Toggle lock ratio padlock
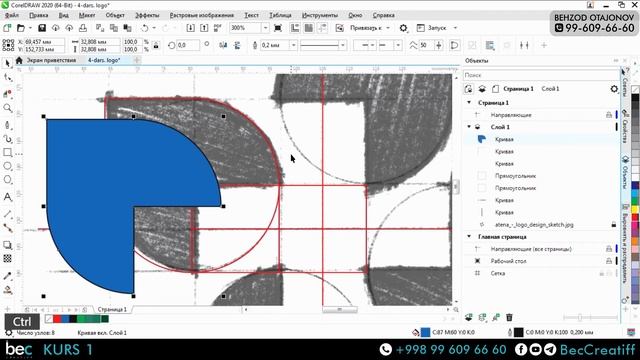This screenshot has height=360, width=640. (x=156, y=45)
